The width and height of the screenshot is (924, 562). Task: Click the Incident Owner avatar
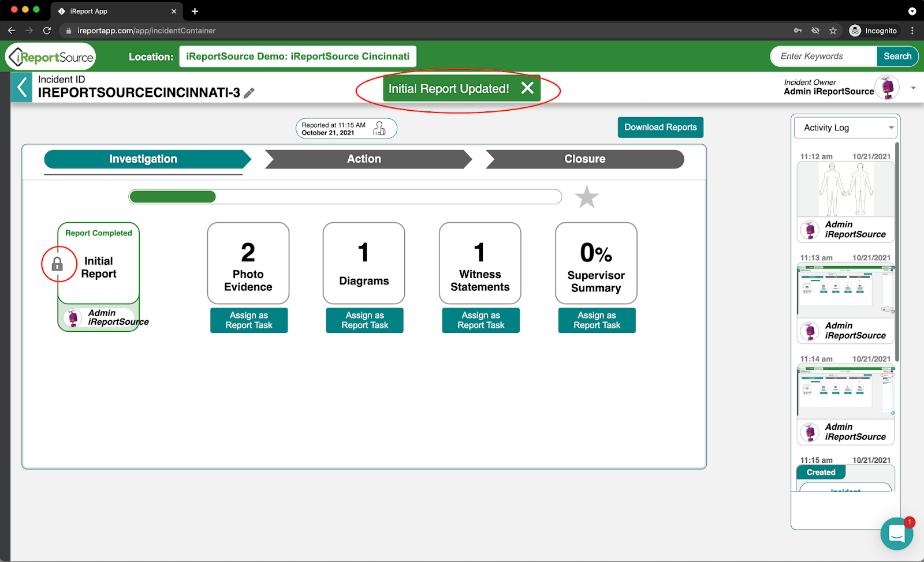click(x=888, y=87)
